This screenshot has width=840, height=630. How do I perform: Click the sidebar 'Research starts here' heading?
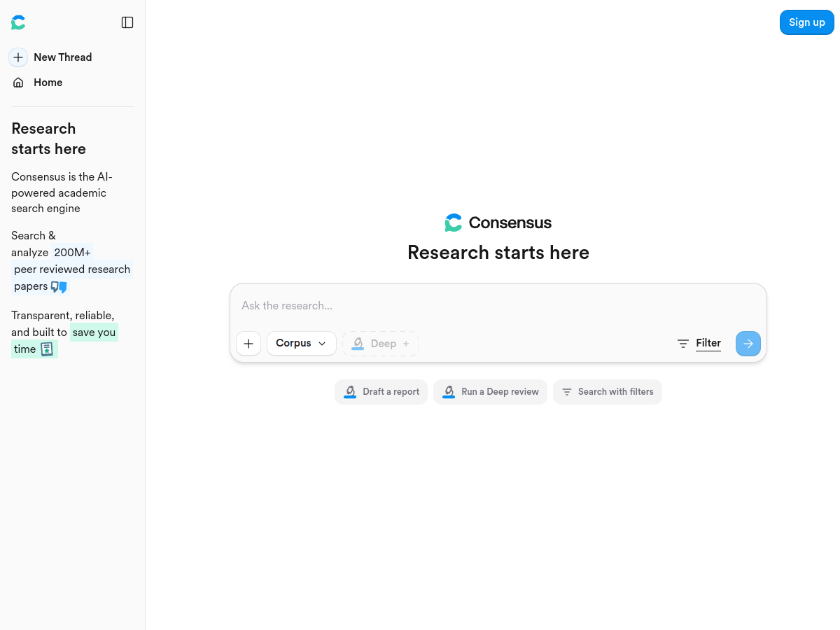coord(48,139)
